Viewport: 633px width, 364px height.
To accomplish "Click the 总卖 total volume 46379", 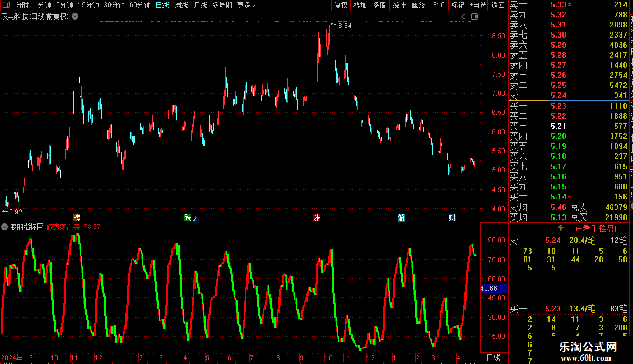I will pos(616,207).
